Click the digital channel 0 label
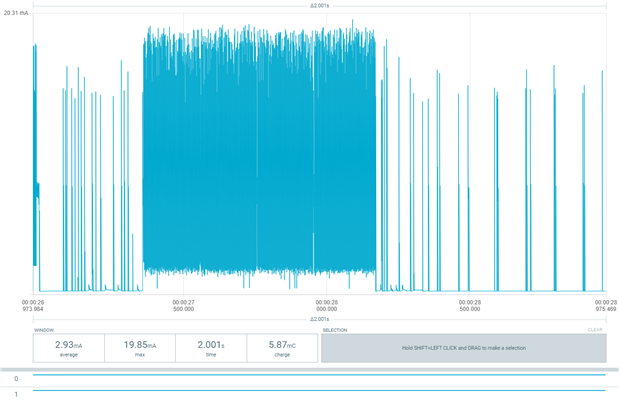Image resolution: width=619 pixels, height=402 pixels. 16,379
